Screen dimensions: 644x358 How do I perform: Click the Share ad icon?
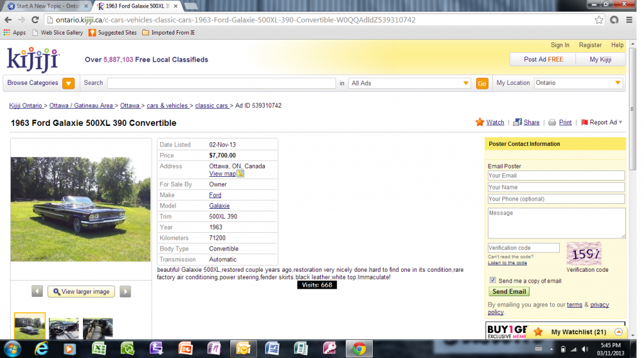click(x=518, y=122)
